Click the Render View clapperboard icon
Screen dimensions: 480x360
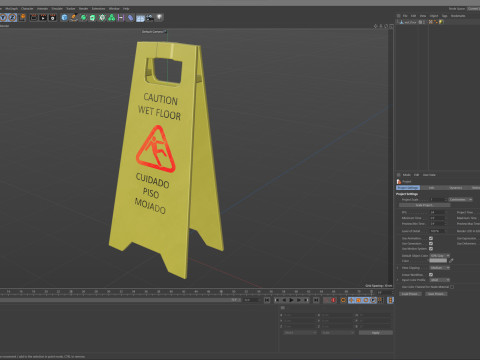34,18
